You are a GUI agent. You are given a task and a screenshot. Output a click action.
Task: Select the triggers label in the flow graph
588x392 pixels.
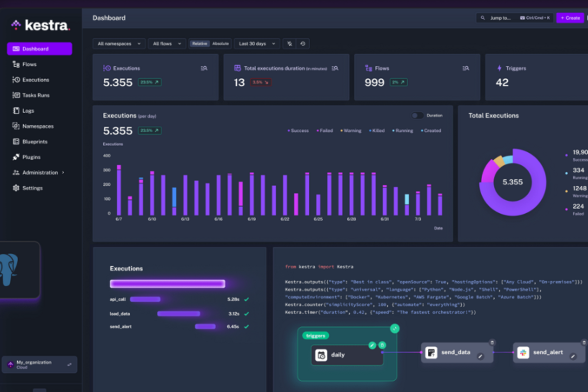(315, 336)
